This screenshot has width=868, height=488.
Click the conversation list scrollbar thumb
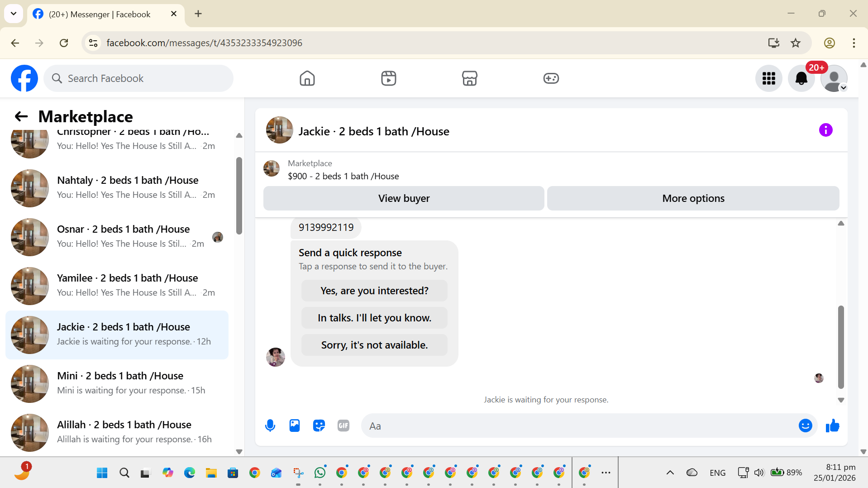pyautogui.click(x=239, y=196)
